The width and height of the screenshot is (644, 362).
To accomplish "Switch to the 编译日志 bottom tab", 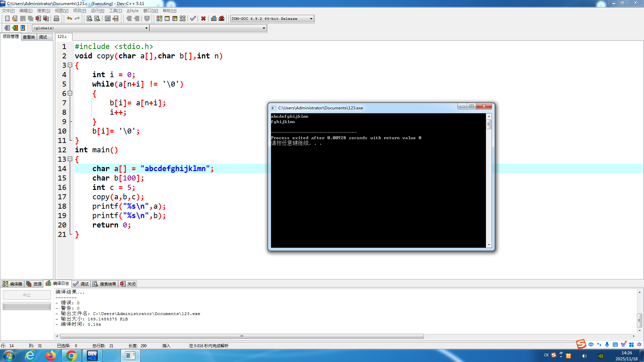I will [57, 283].
